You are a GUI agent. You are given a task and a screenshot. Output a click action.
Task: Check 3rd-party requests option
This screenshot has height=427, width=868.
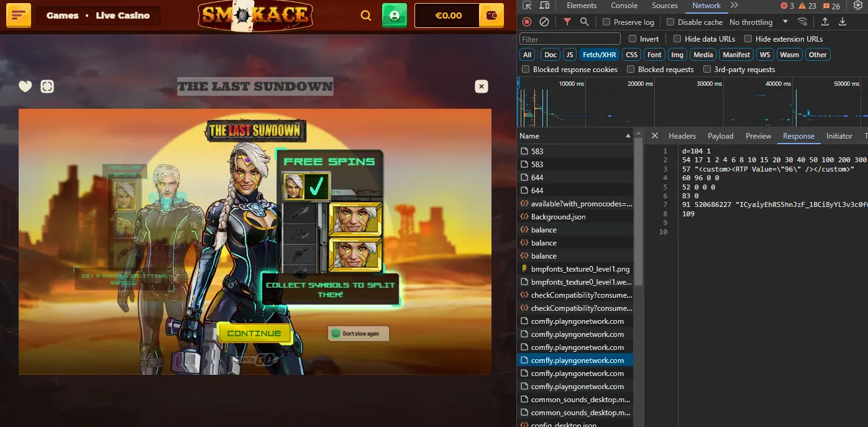pos(707,70)
